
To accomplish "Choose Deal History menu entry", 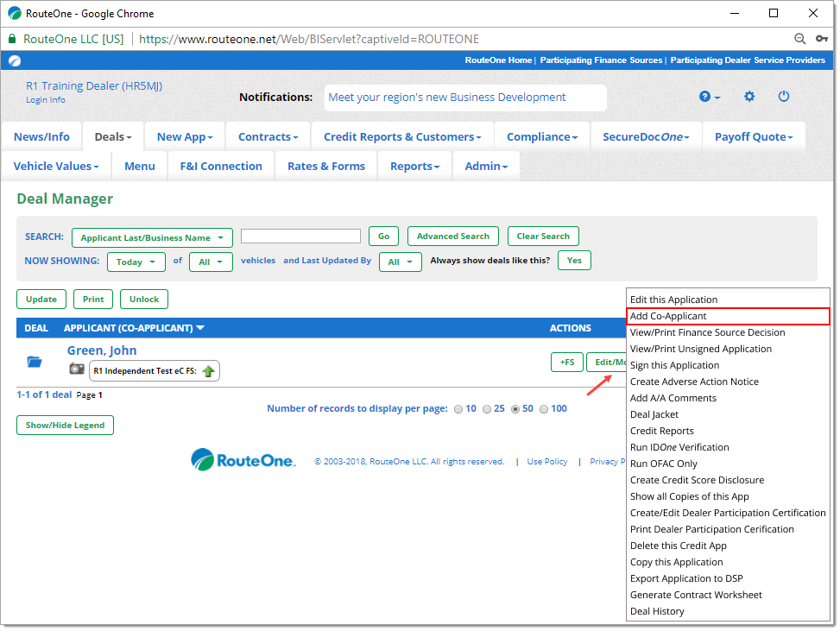I will (728, 612).
